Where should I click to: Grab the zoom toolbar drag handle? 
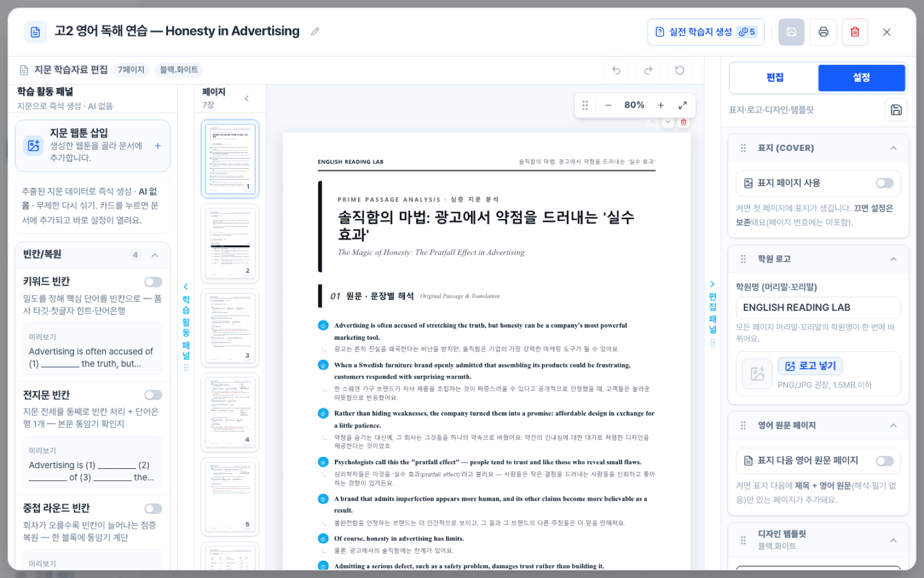(585, 105)
